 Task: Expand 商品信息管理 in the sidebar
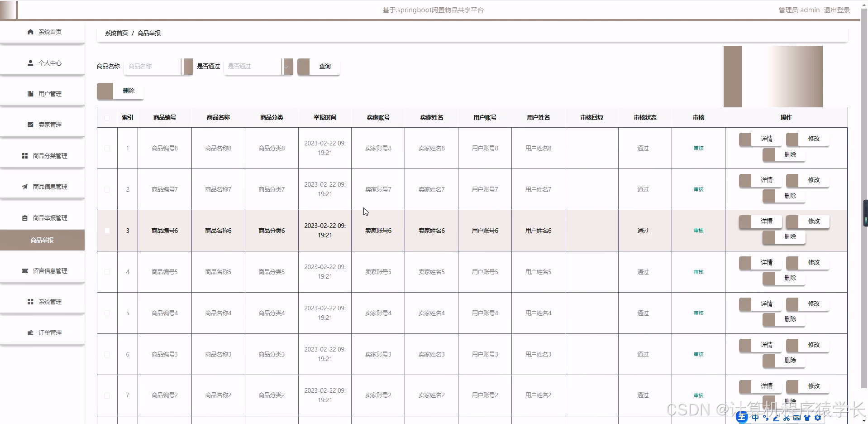[43, 187]
